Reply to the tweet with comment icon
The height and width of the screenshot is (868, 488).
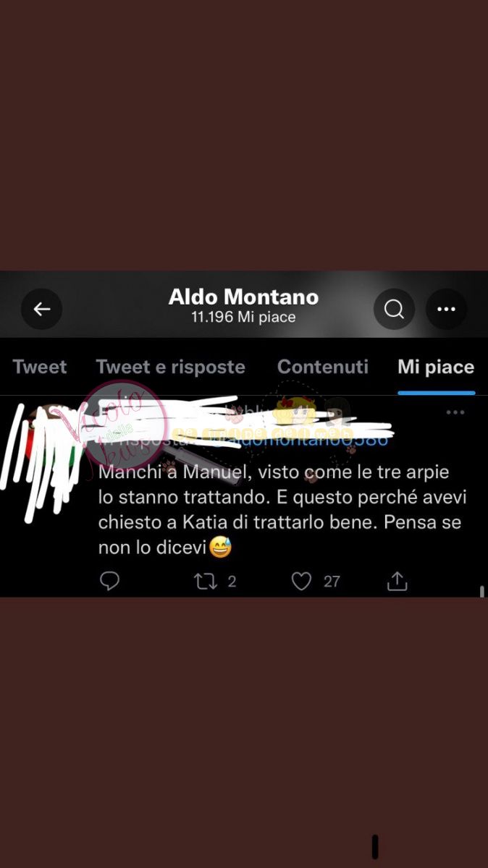coord(109,581)
